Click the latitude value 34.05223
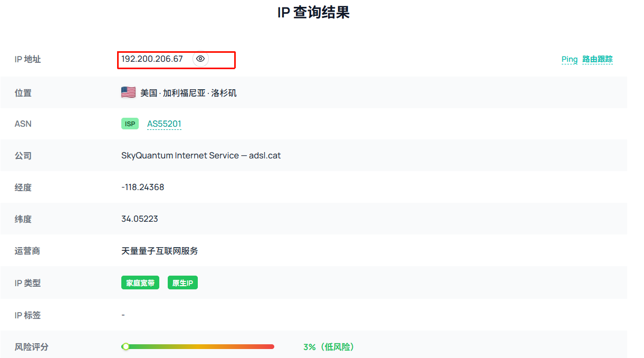 coord(140,219)
